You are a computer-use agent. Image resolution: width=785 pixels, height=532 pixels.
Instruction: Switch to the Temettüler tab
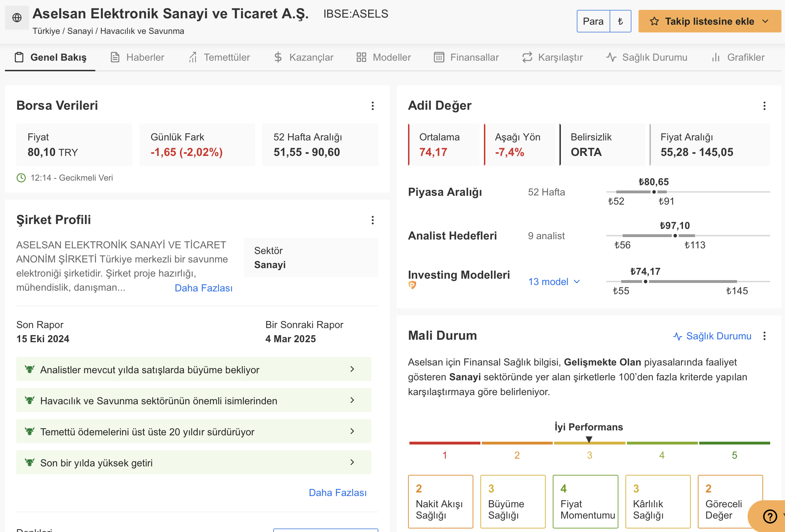219,57
